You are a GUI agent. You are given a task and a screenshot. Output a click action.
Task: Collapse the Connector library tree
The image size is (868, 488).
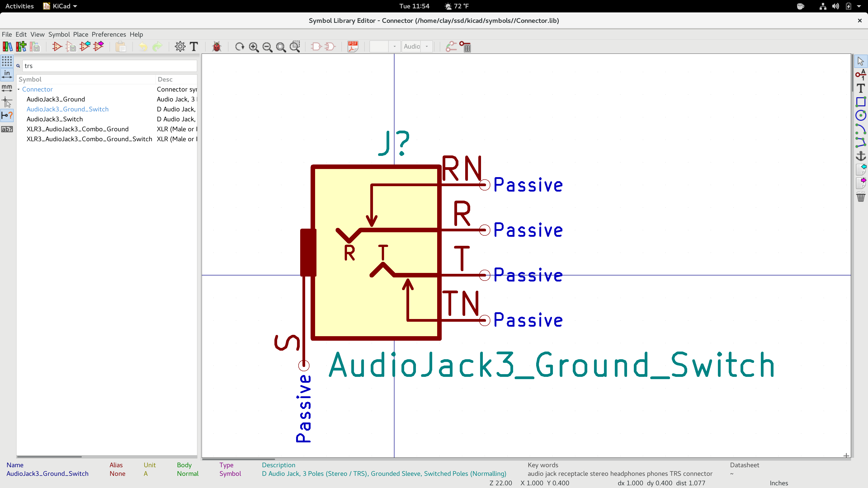click(x=19, y=89)
